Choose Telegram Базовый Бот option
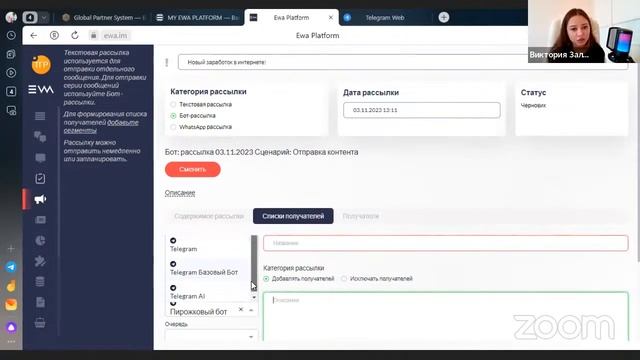This screenshot has width=640, height=360. click(x=208, y=269)
